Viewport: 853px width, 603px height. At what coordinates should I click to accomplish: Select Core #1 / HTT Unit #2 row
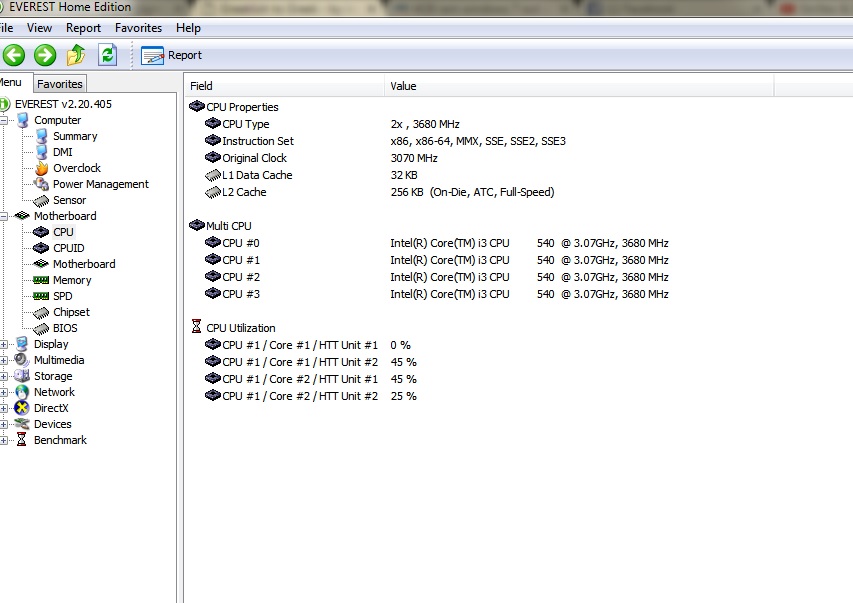click(x=311, y=362)
